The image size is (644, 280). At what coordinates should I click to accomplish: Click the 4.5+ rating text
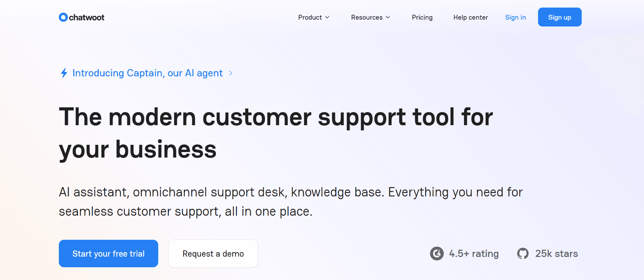pyautogui.click(x=474, y=254)
